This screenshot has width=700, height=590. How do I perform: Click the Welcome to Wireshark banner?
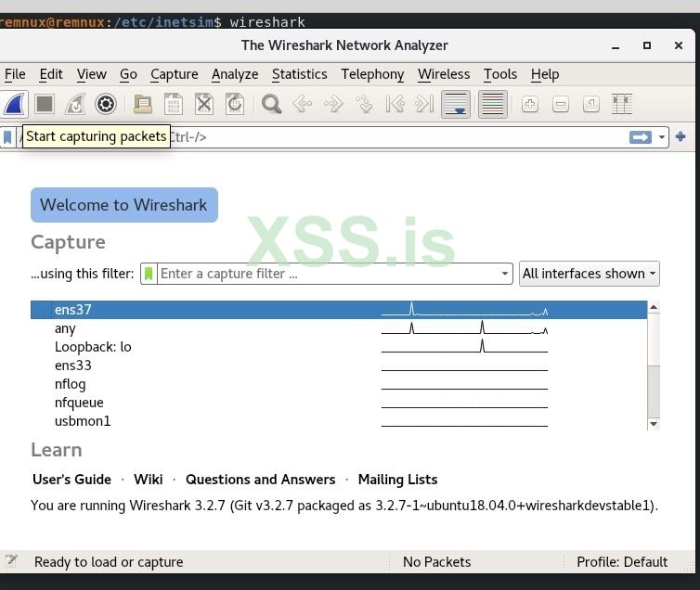124,205
